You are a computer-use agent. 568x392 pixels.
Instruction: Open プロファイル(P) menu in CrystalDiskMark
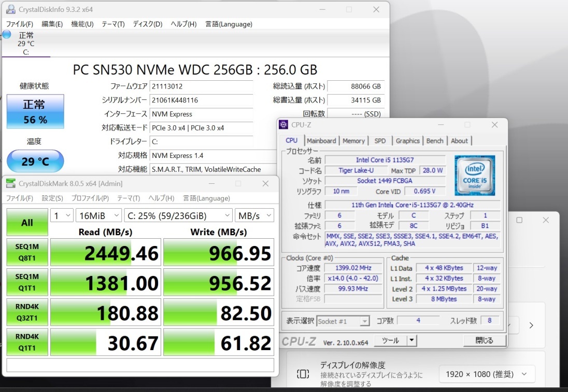(90, 198)
